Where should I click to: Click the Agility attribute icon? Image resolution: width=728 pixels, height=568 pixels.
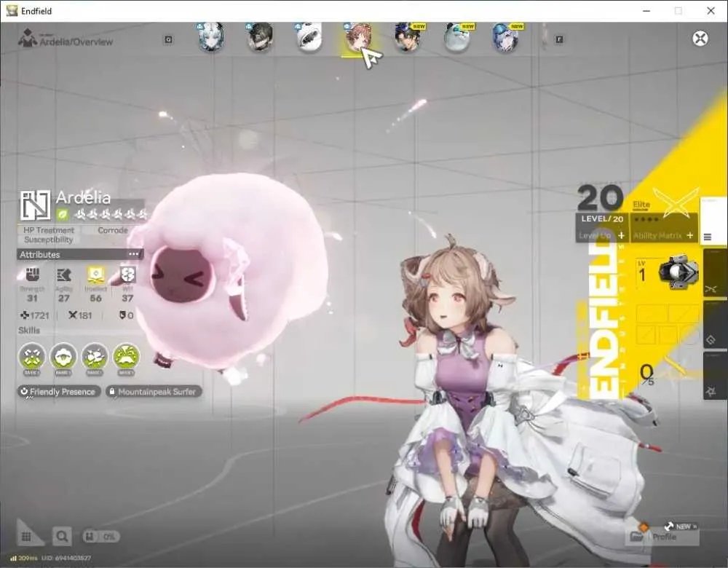click(x=63, y=275)
